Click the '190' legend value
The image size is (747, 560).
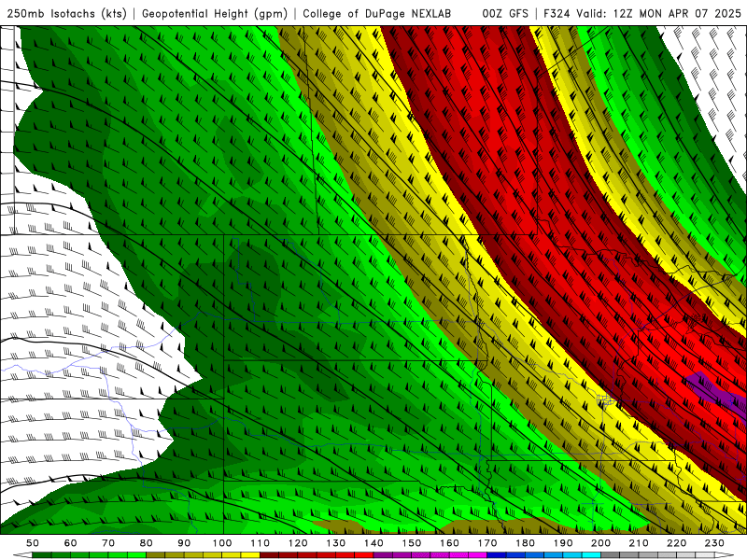coord(563,543)
